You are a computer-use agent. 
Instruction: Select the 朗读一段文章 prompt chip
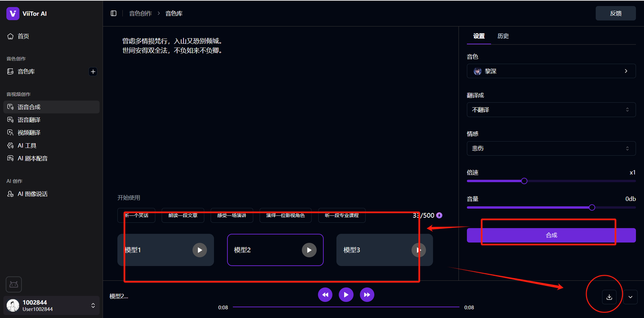point(183,215)
